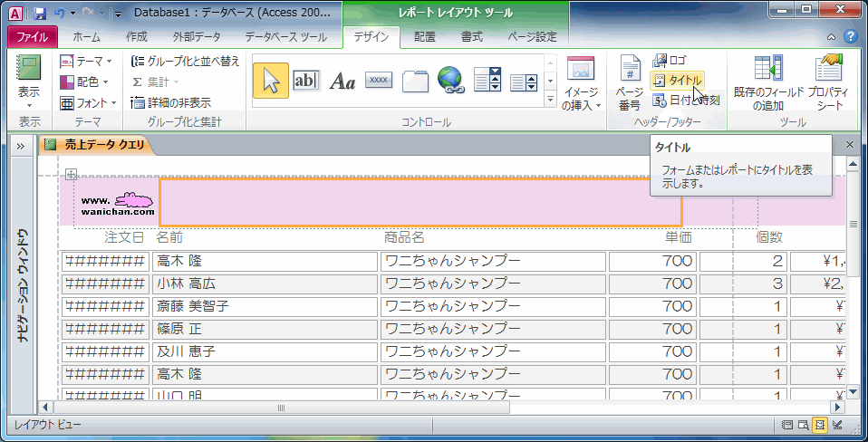Click the Navigation Window (ナビゲーション ウィンドウ) bar
The image size is (868, 442).
24,286
